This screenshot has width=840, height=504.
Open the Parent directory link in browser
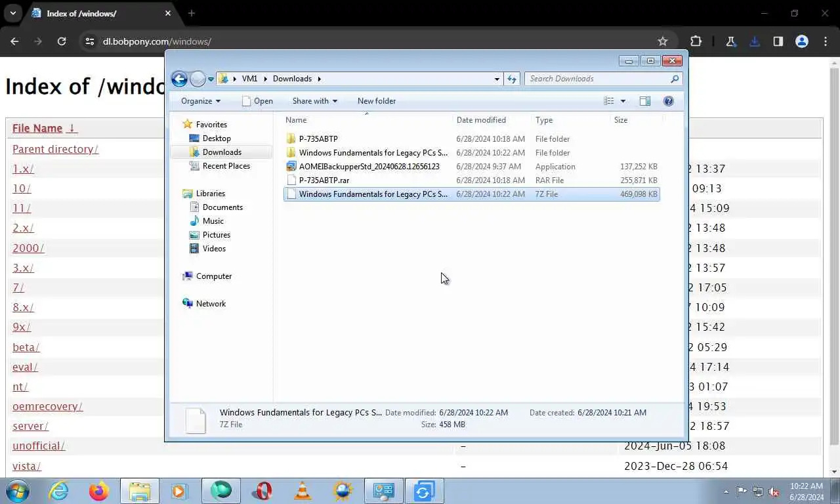click(55, 150)
